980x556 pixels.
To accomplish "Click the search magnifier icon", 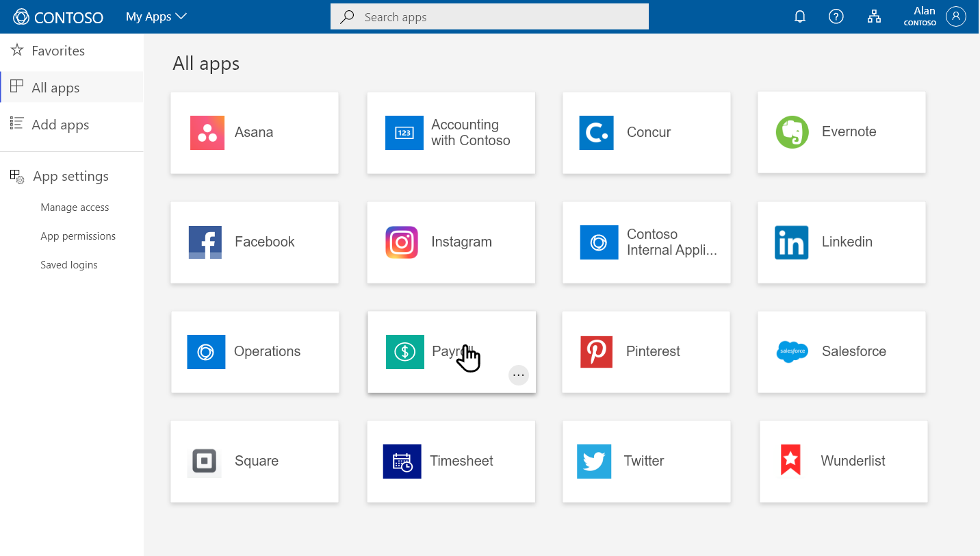I will click(x=348, y=17).
